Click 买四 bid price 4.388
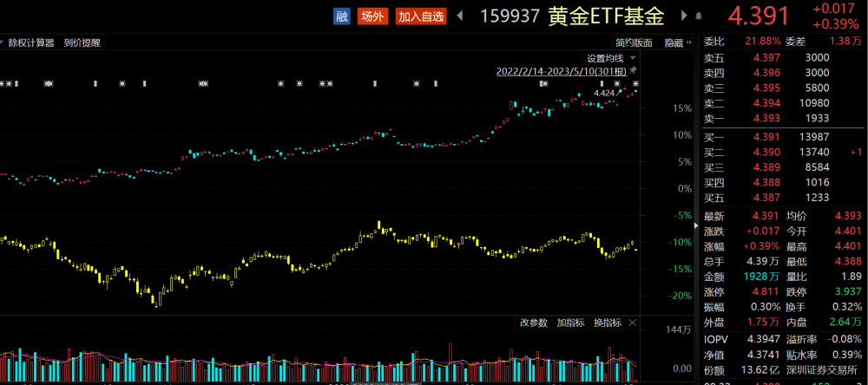Screen dimensions: 868x385 coord(766,183)
